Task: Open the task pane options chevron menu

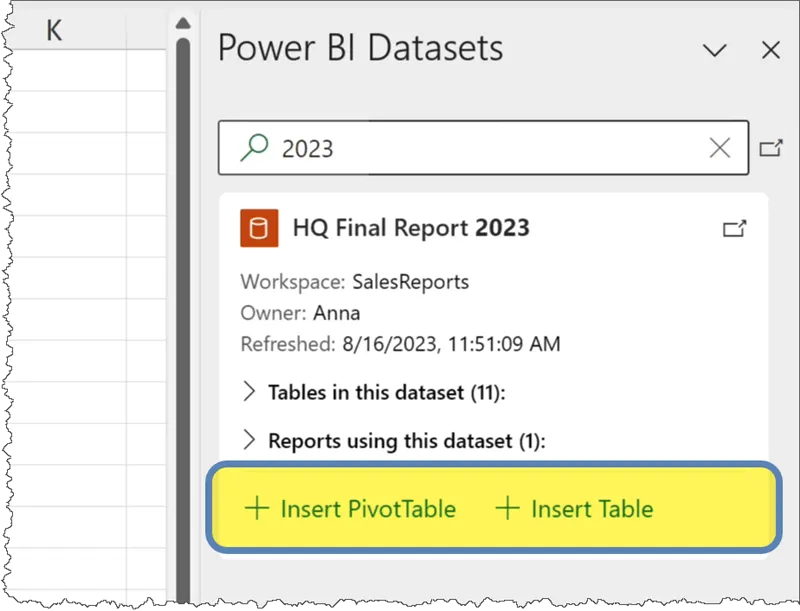Action: click(714, 50)
